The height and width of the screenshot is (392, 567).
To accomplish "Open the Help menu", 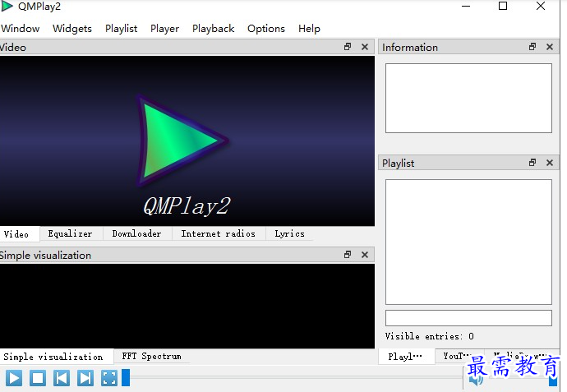I will (x=309, y=29).
